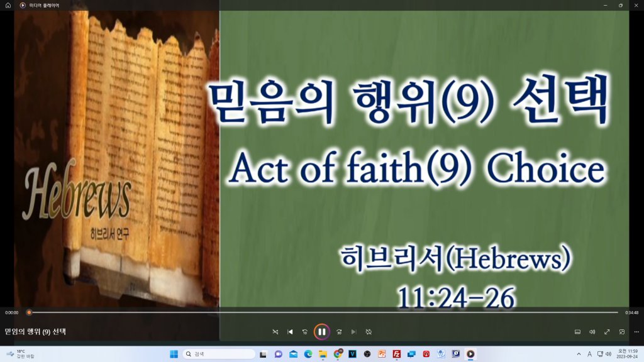The image size is (644, 362).
Task: Launch Google Chrome from the taskbar
Action: point(338,354)
